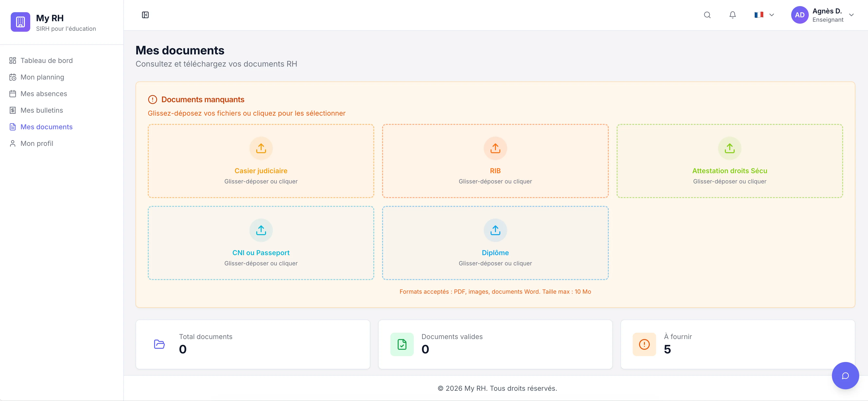Image resolution: width=868 pixels, height=401 pixels.
Task: Click the Mes bulletins receipt icon
Action: [x=12, y=110]
